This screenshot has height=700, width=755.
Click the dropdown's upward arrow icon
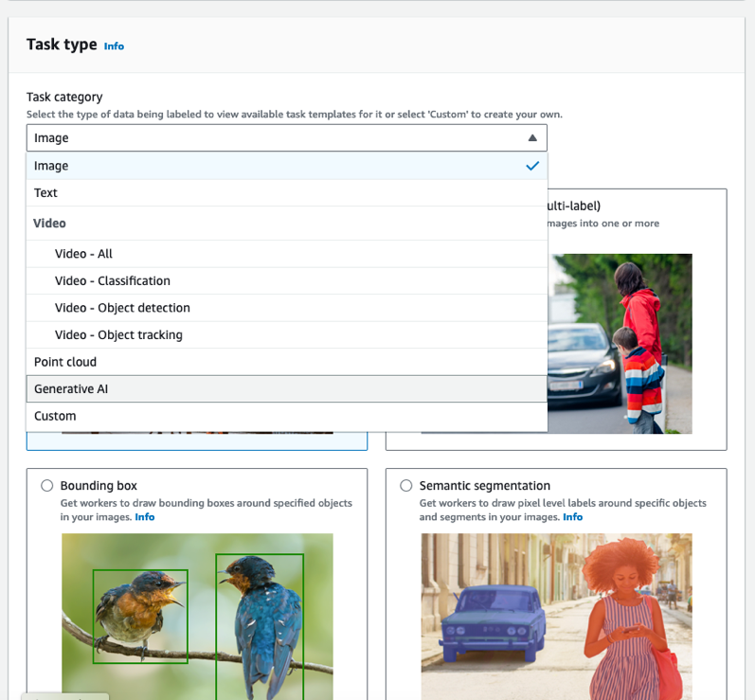(x=532, y=138)
